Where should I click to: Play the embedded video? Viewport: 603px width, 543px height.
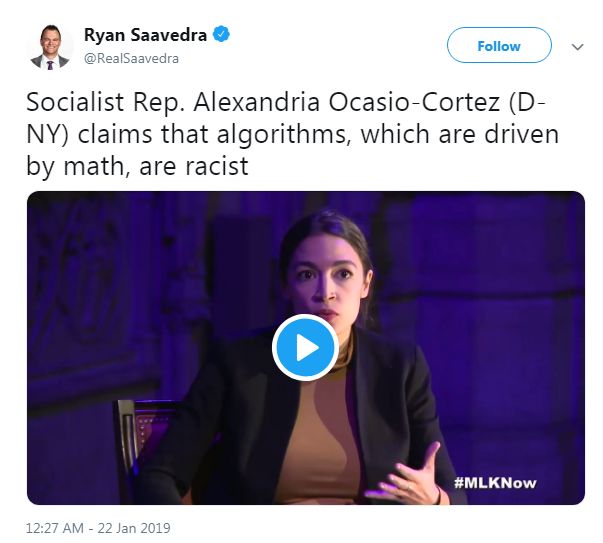(305, 347)
